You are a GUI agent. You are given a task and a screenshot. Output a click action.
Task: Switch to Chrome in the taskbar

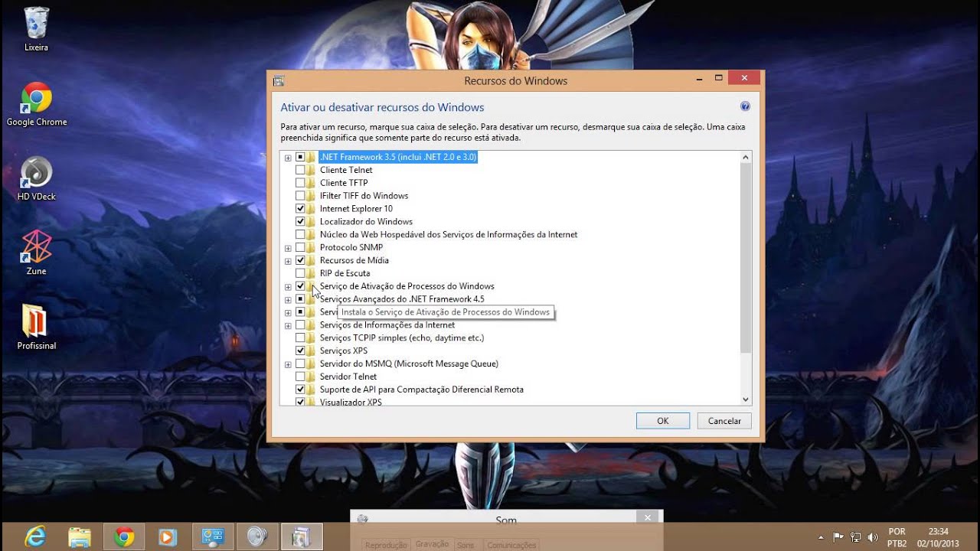124,536
